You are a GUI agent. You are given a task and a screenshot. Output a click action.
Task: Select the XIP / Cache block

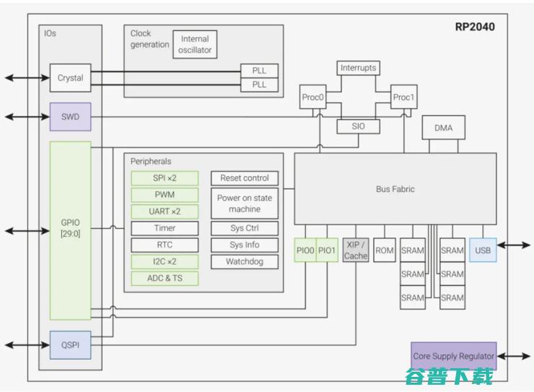[x=356, y=250]
